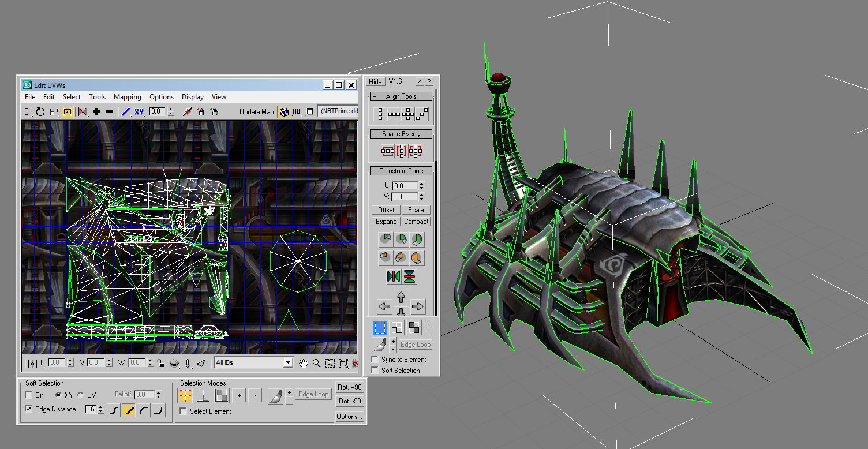
Task: Select the linear falloff curve button
Action: pyautogui.click(x=129, y=410)
